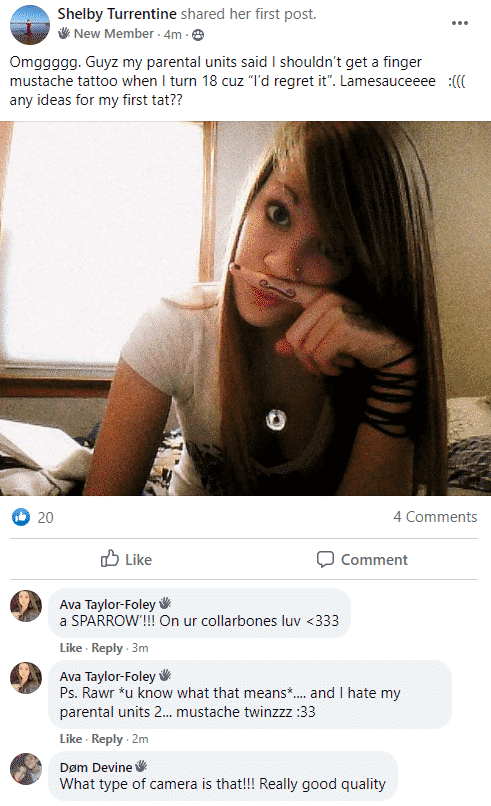Click Døm Devine's profile avatar
Image resolution: width=491 pixels, height=806 pixels.
click(26, 769)
